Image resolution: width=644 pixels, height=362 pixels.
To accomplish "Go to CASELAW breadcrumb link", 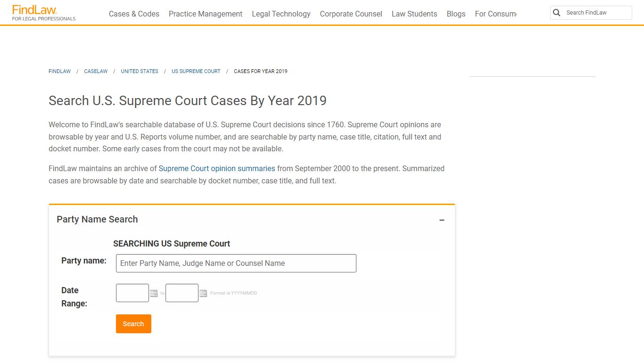I will 96,71.
